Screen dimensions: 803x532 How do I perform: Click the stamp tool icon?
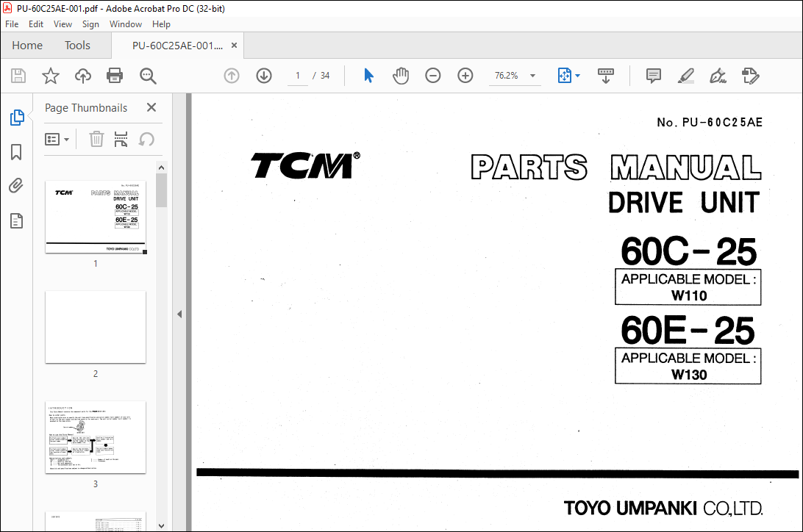coord(750,76)
